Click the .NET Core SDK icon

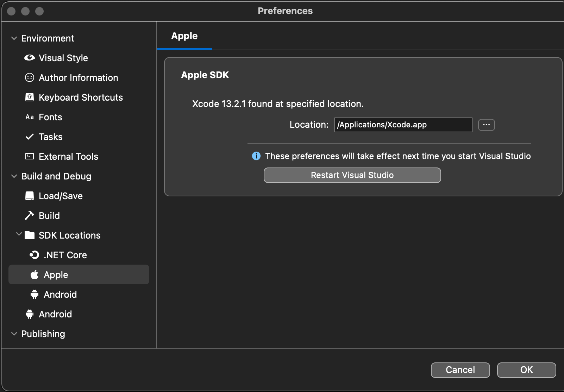(x=34, y=255)
